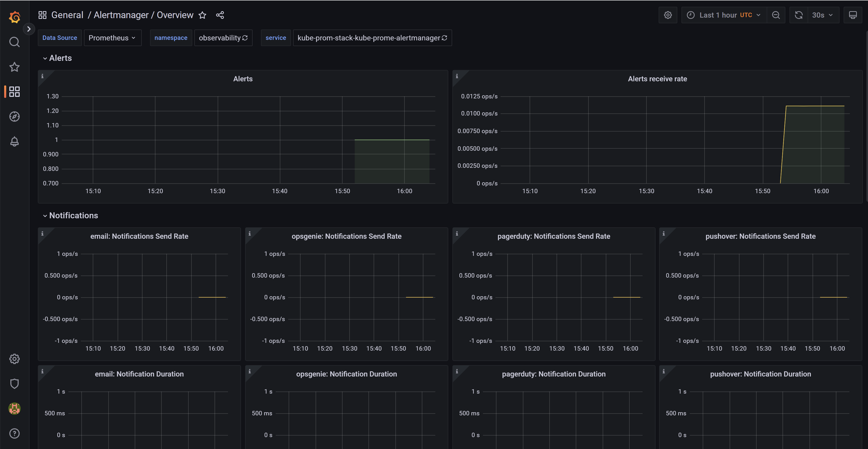Image resolution: width=868 pixels, height=449 pixels.
Task: Open the search dashboards magnifier icon
Action: pyautogui.click(x=14, y=42)
